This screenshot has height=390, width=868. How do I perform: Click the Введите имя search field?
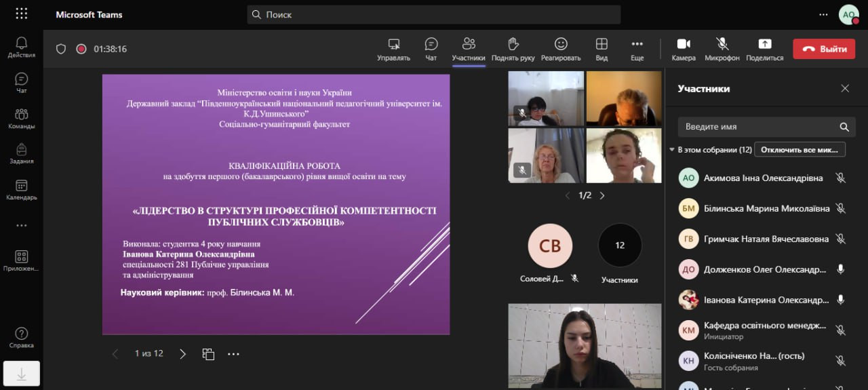(759, 127)
